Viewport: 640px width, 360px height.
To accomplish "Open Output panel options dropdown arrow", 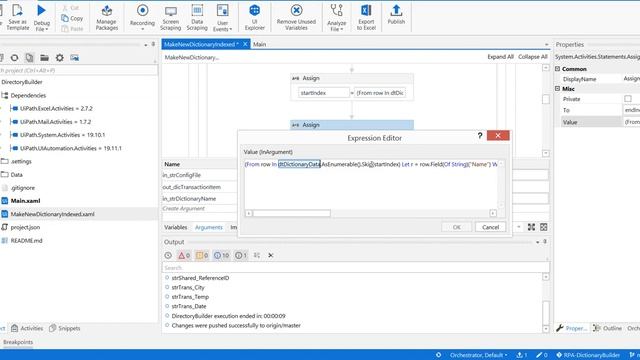I will point(538,242).
